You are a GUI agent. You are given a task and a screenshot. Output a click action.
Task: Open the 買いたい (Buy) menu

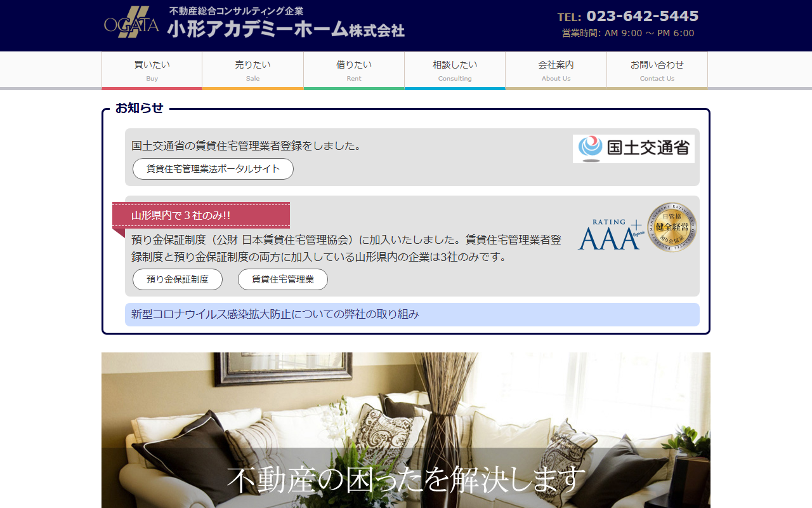152,70
